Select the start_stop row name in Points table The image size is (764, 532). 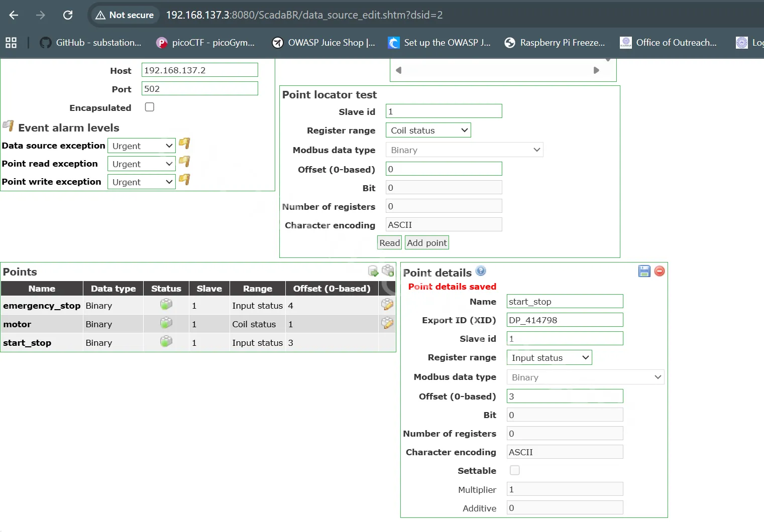(x=27, y=343)
